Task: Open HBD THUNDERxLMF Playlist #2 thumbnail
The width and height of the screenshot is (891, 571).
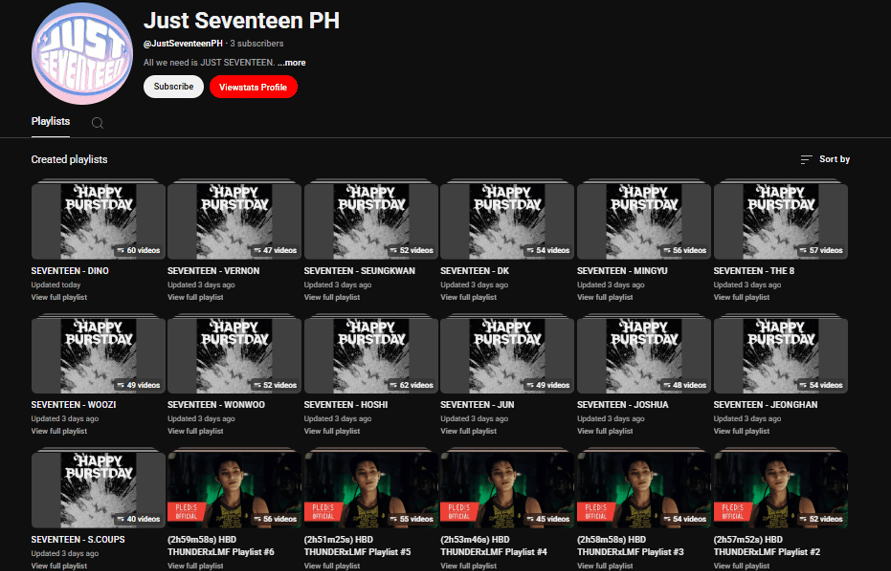Action: 781,490
